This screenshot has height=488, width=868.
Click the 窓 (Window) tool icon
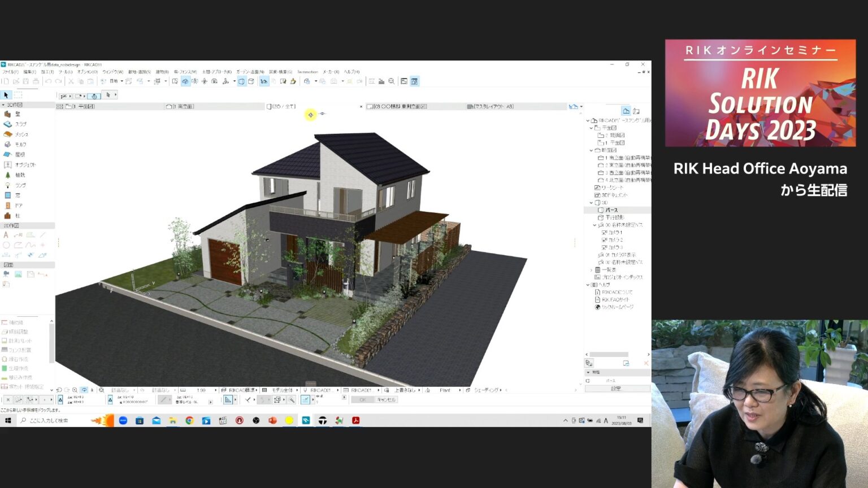(x=8, y=195)
